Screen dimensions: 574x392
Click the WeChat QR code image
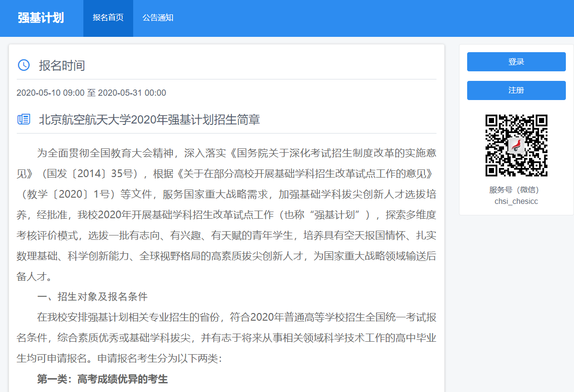click(516, 146)
